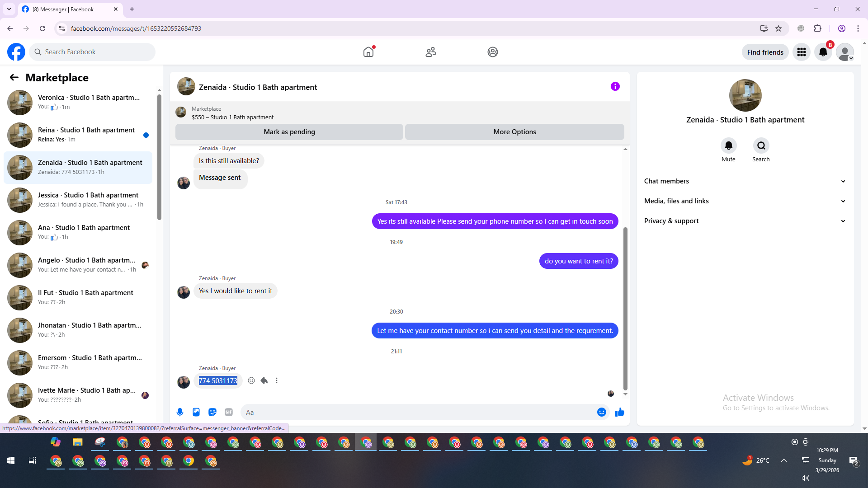868x488 pixels.
Task: Click the Mark as pending button
Action: coord(289,132)
